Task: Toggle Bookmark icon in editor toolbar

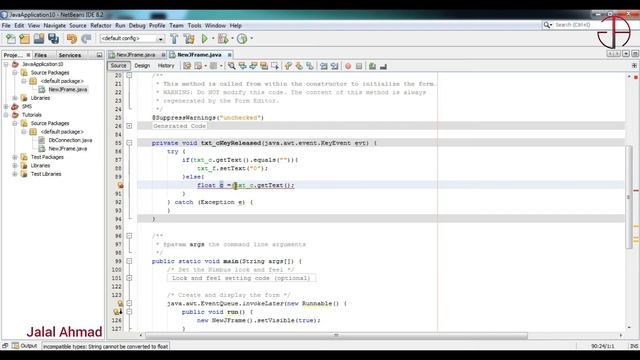Action: coord(310,66)
